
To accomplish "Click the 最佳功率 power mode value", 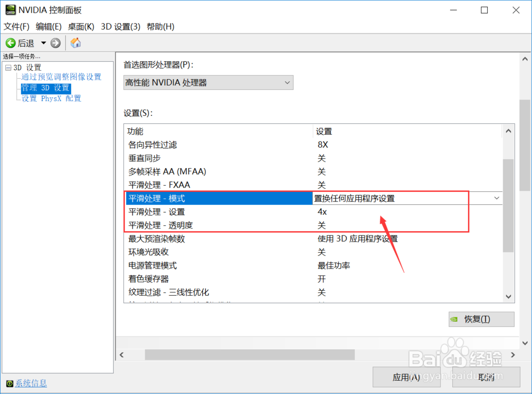I will [x=334, y=265].
